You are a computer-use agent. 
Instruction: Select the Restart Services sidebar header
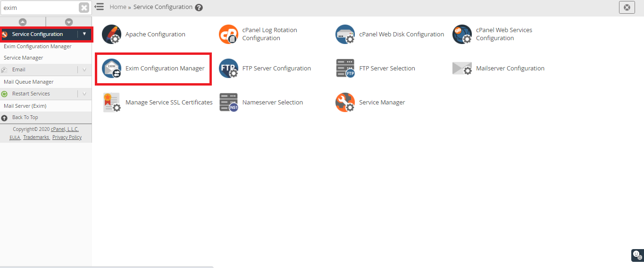click(46, 94)
